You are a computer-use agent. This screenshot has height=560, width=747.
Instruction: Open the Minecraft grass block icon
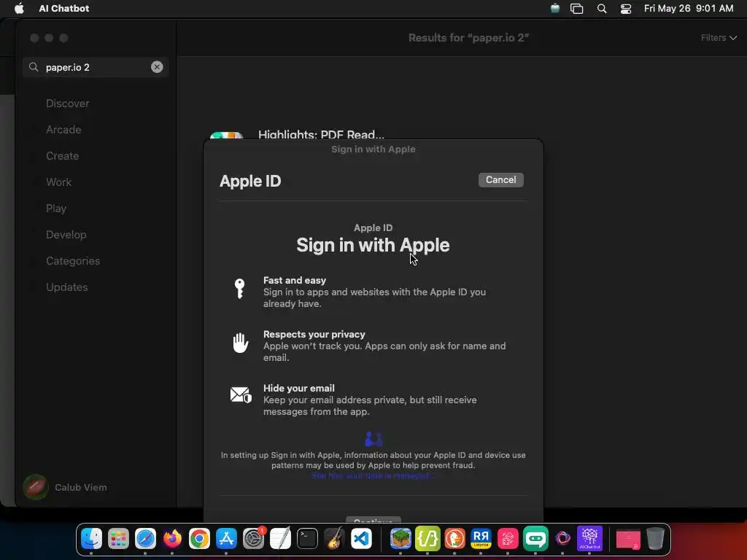tap(400, 539)
